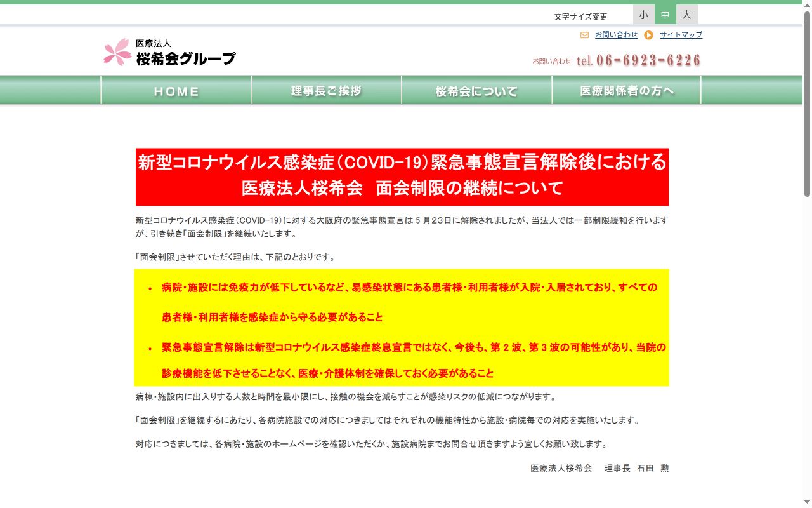Click the pink sakura logo icon
The height and width of the screenshot is (508, 812).
point(117,52)
